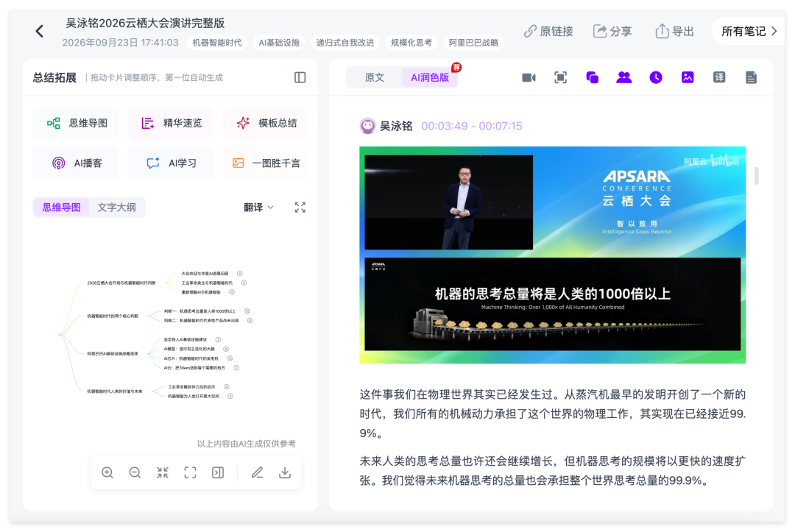795x532 pixels.
Task: Open 所有笔记 all notes list
Action: coord(749,32)
